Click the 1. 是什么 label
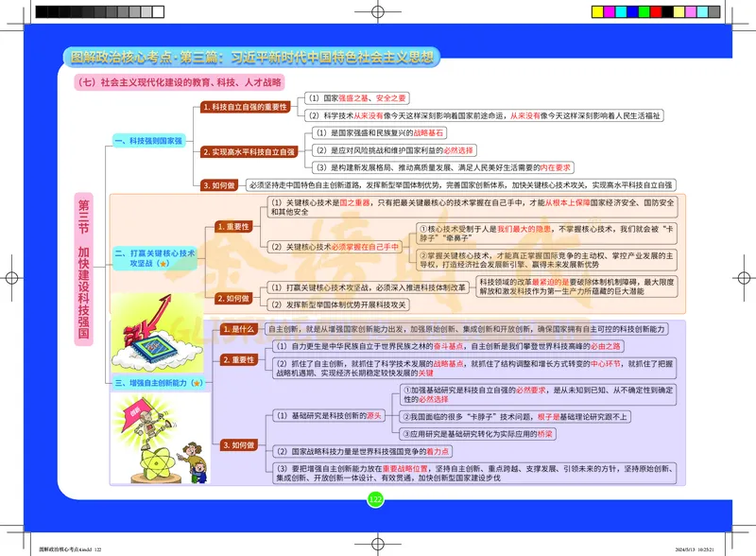Image resolution: width=756 pixels, height=556 pixels. 238,329
